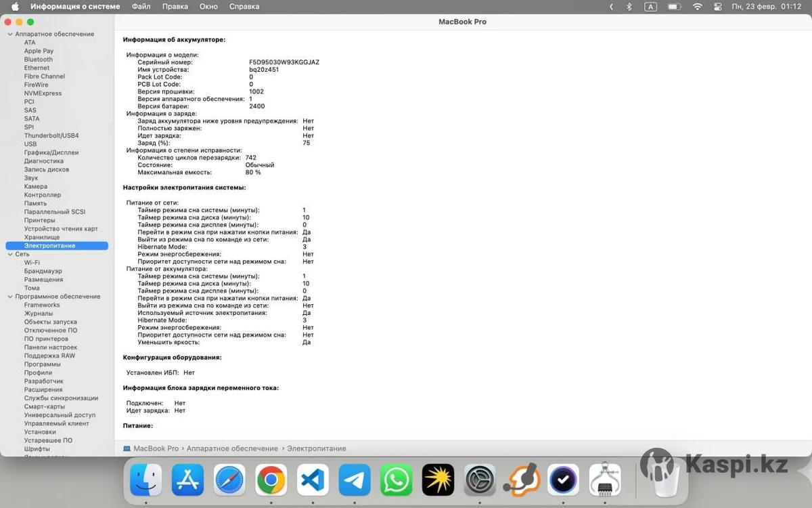Open Finder from the Dock

146,480
